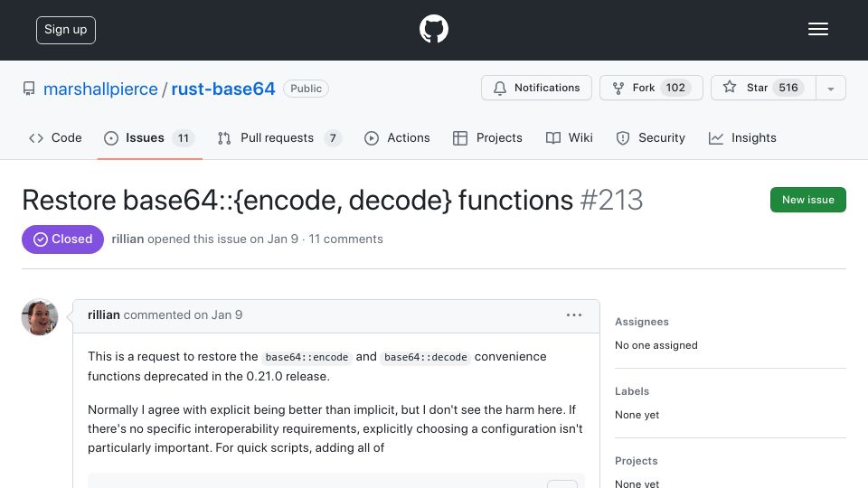This screenshot has width=868, height=488.
Task: Click the fork count 102
Action: coord(675,88)
